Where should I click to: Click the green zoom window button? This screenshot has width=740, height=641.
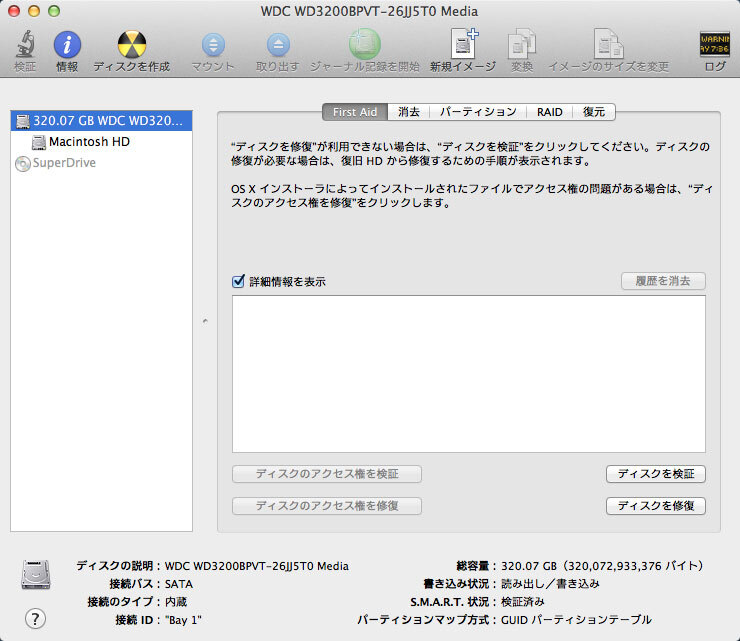point(54,11)
